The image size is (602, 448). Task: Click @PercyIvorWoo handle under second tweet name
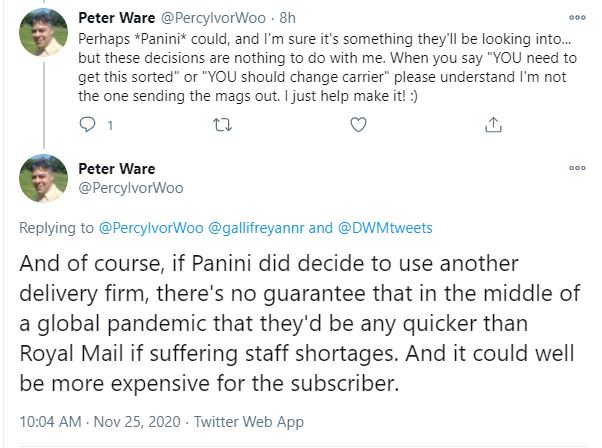coord(128,187)
